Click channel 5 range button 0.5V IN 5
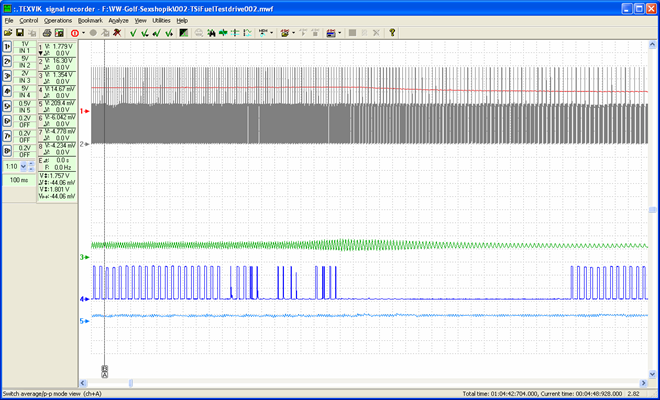660x400 pixels. (25, 105)
